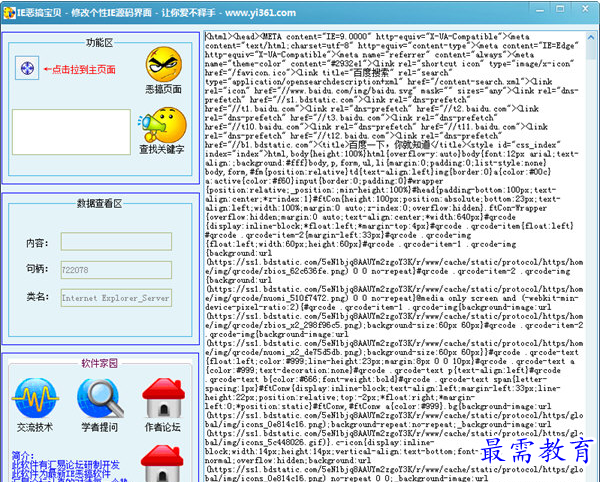Click the 数据查看区 group title
This screenshot has height=482, width=602.
click(x=99, y=204)
